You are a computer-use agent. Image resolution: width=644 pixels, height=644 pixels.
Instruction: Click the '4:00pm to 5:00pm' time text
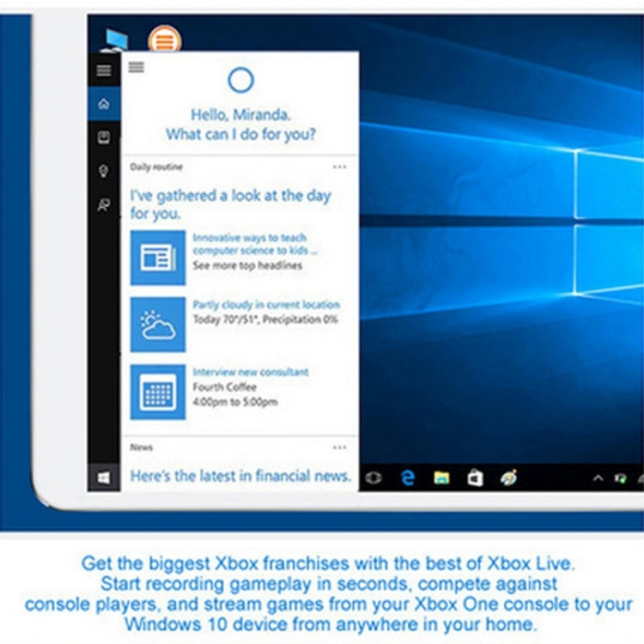[x=235, y=402]
